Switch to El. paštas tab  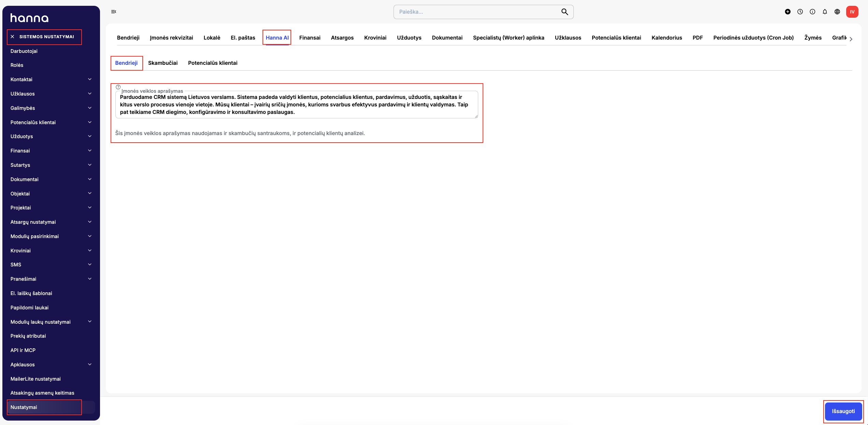pyautogui.click(x=243, y=38)
